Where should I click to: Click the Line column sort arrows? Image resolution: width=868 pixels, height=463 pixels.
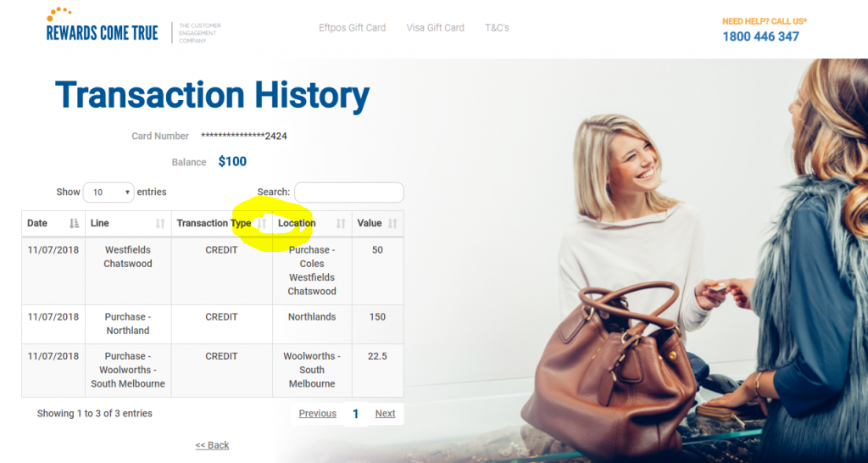160,224
